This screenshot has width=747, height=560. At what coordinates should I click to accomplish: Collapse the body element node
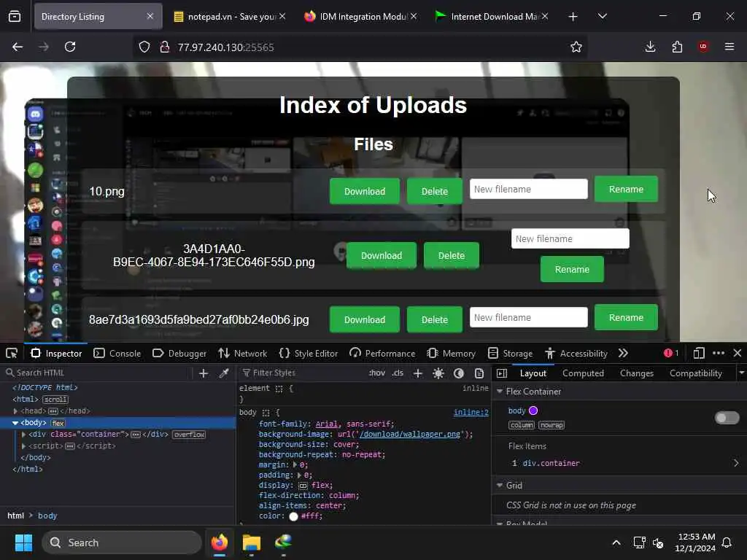click(x=15, y=423)
